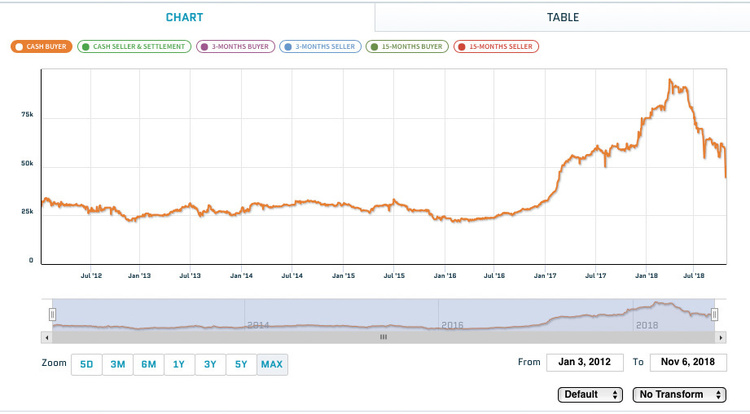Enable the 15-Months Buyer series
The image size is (750, 414).
coord(407,46)
